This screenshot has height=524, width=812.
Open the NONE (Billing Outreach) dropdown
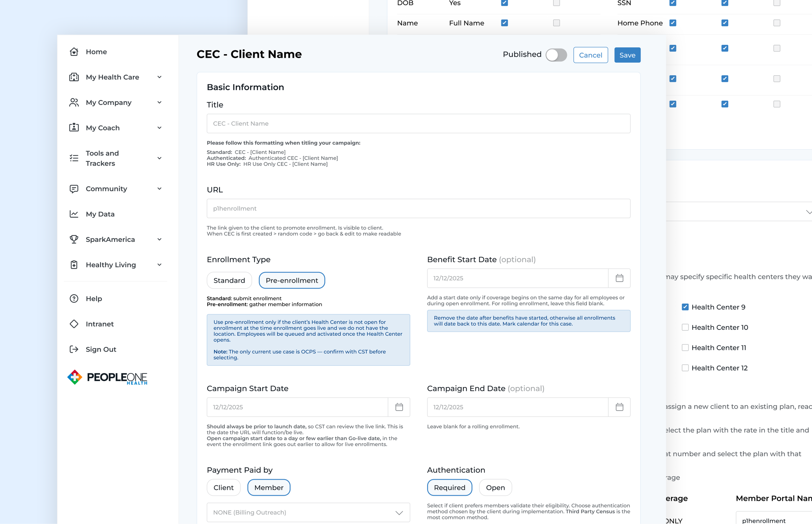(x=308, y=512)
